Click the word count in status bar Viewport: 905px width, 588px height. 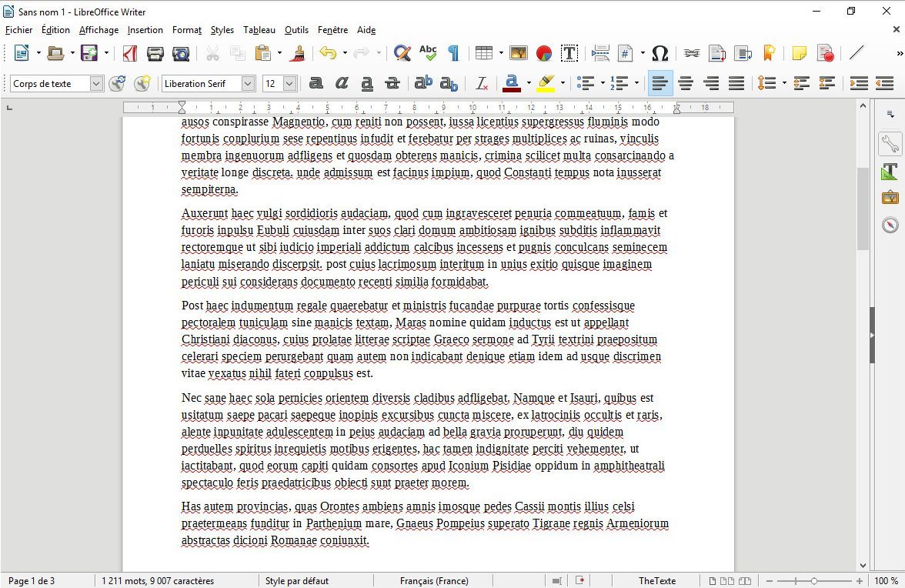coord(158,581)
